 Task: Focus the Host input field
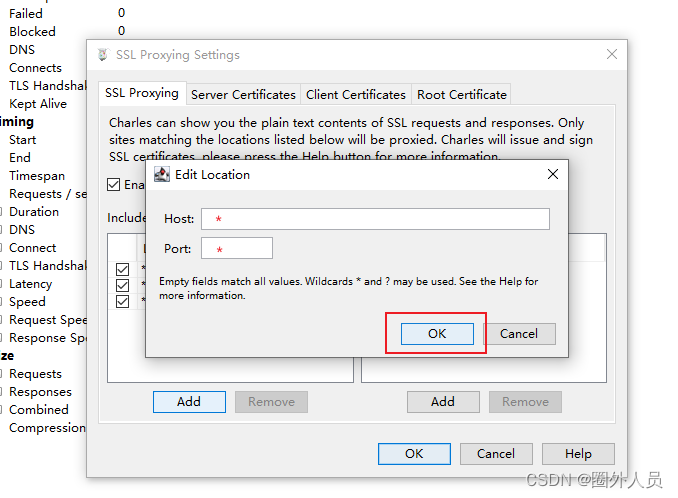pyautogui.click(x=375, y=219)
